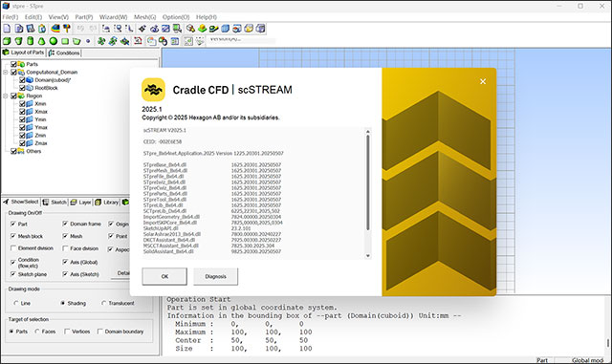The image size is (612, 364).
Task: Select the Translucent drawing mode radio
Action: pyautogui.click(x=104, y=303)
